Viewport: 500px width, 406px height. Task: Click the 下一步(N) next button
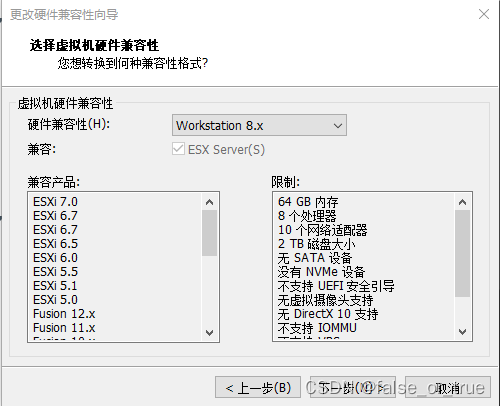[353, 388]
